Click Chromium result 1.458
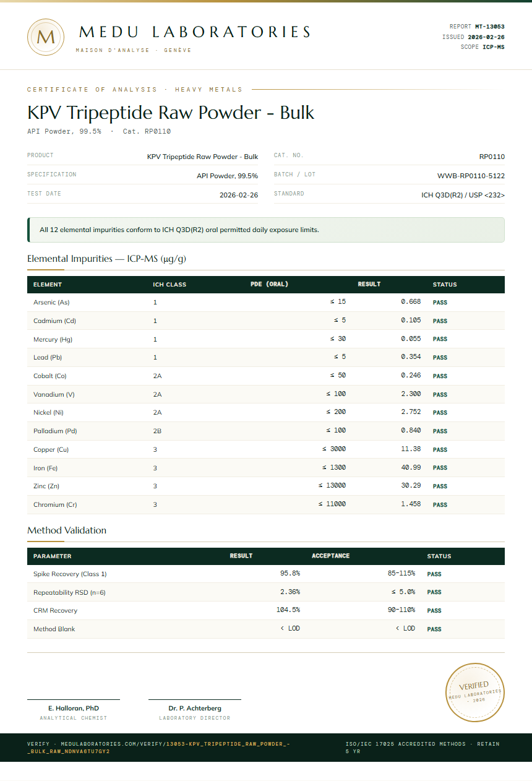The image size is (532, 781). click(411, 504)
